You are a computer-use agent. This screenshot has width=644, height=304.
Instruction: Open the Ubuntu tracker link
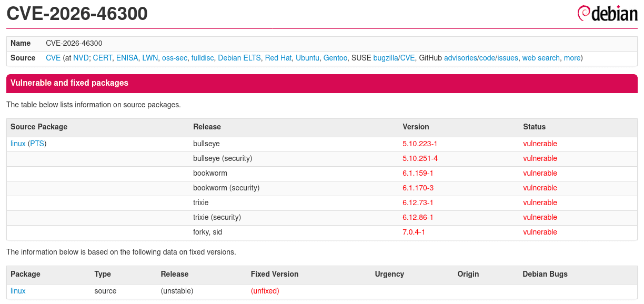tap(307, 58)
